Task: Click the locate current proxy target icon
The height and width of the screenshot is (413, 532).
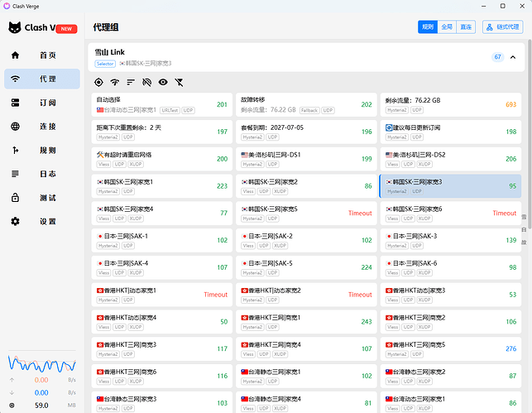Action: coord(98,82)
